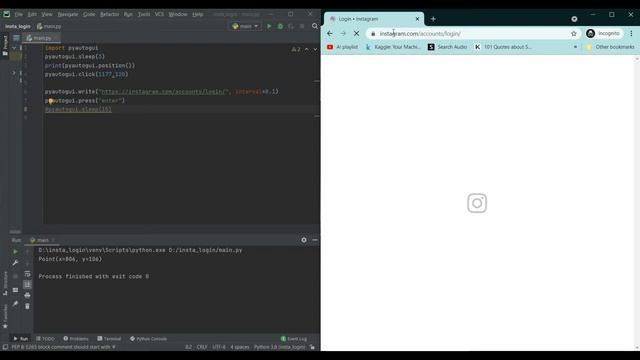Click the Incognito profile indicator
This screenshot has height=360, width=640.
[603, 33]
